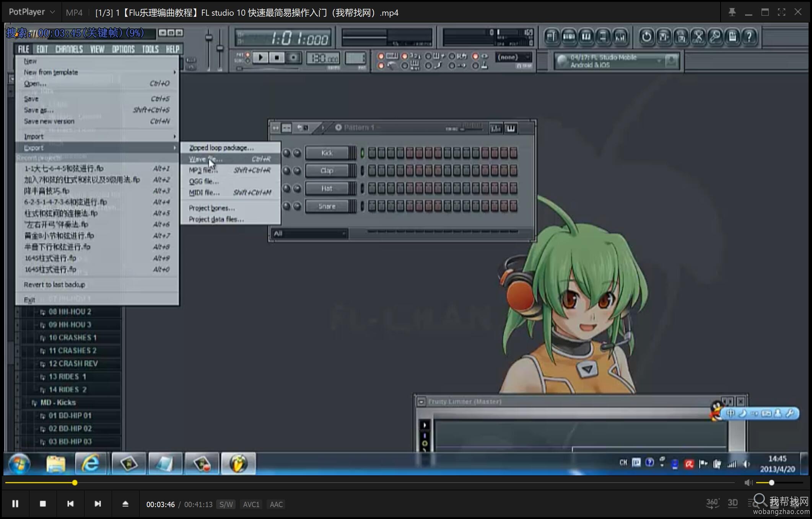Select pattern mode radio button
The image size is (812, 519).
(247, 55)
